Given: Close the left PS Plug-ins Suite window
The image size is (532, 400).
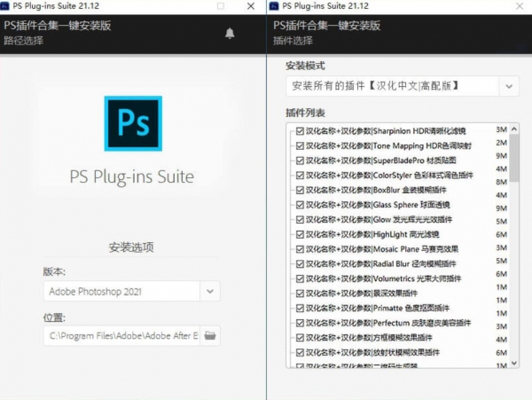Looking at the screenshot, I should click(251, 6).
